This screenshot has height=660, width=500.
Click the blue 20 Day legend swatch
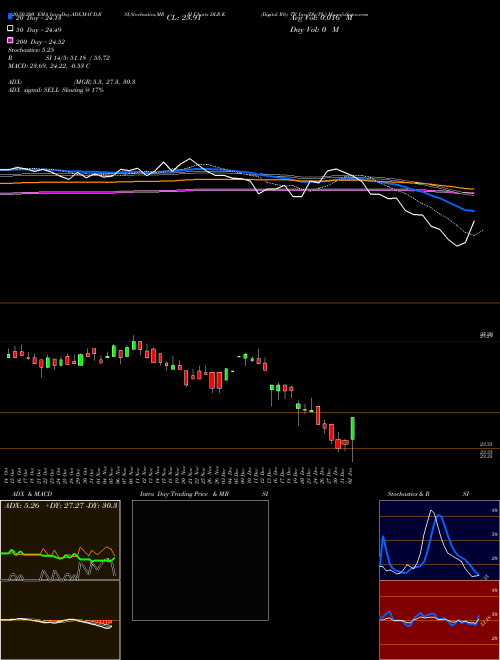pos(10,17)
